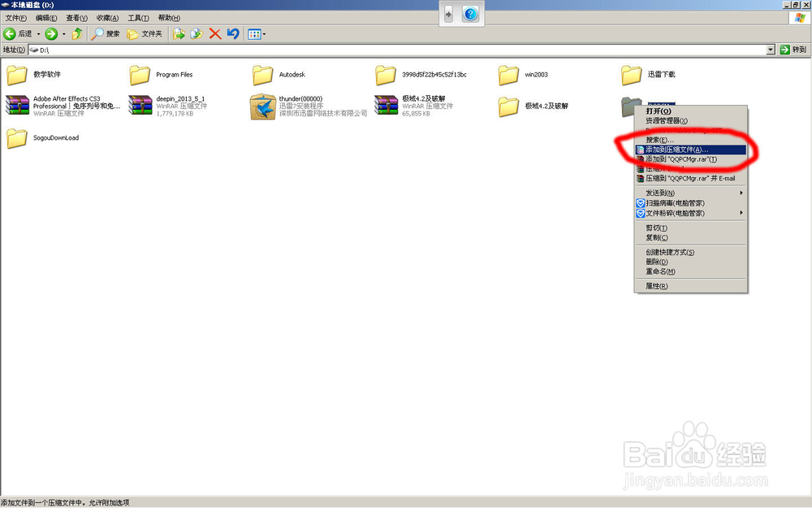Select the Autodesk folder
The height and width of the screenshot is (508, 812).
tap(279, 75)
